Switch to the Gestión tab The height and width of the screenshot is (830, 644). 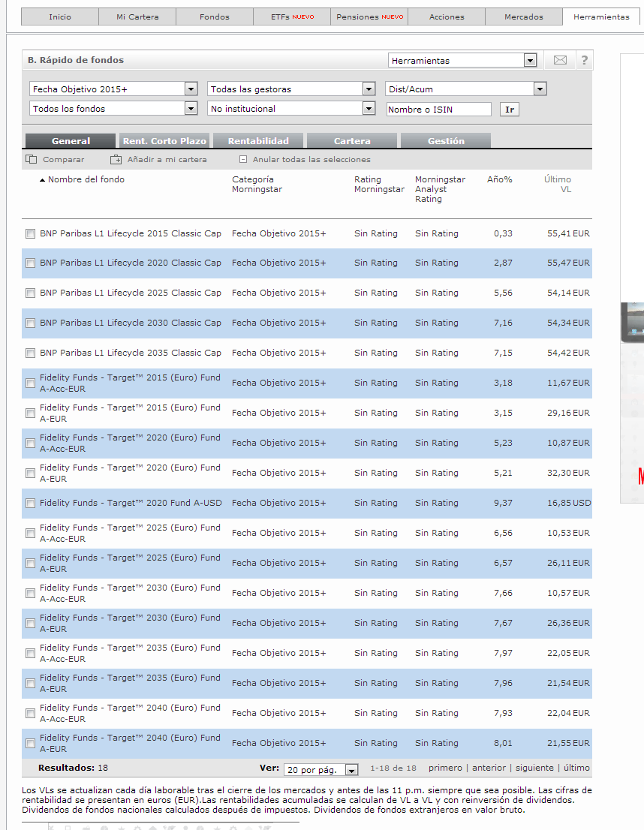446,141
